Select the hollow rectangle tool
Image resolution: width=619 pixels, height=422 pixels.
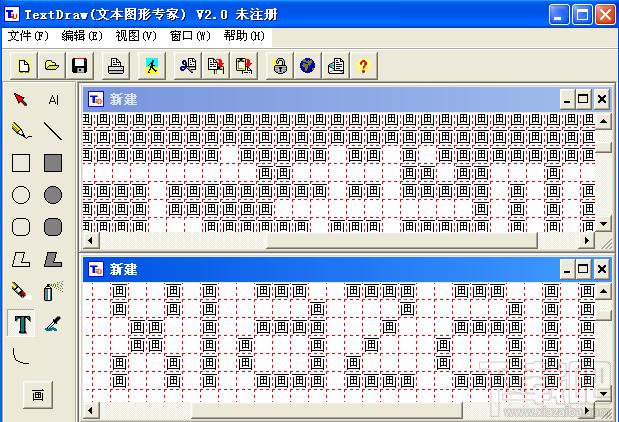[21, 163]
